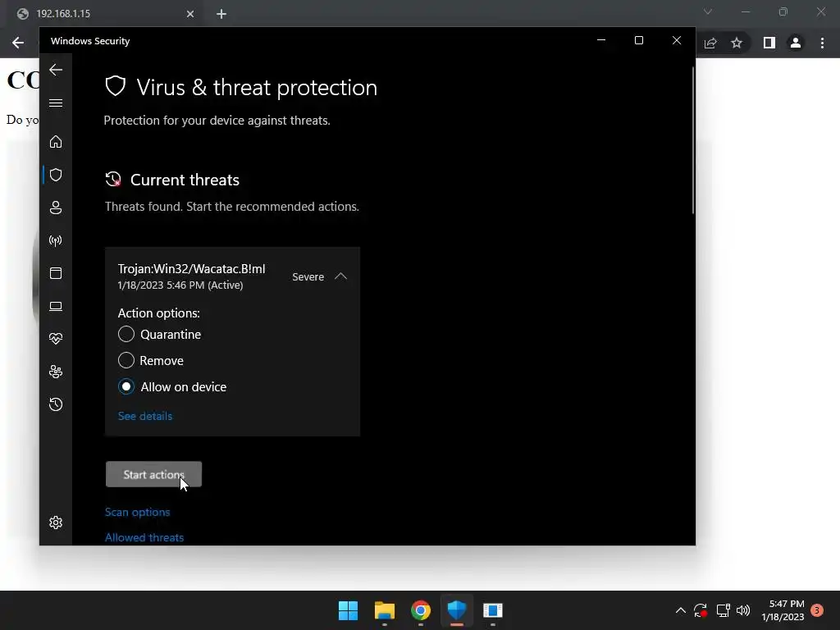Go back in Windows Security
The width and height of the screenshot is (840, 630).
[x=56, y=70]
